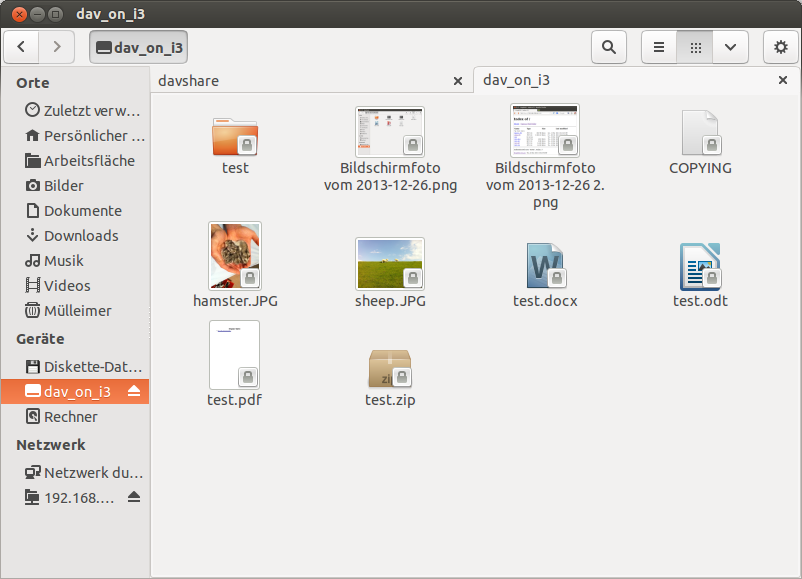Image resolution: width=802 pixels, height=579 pixels.
Task: Open the test folder
Action: click(x=235, y=137)
